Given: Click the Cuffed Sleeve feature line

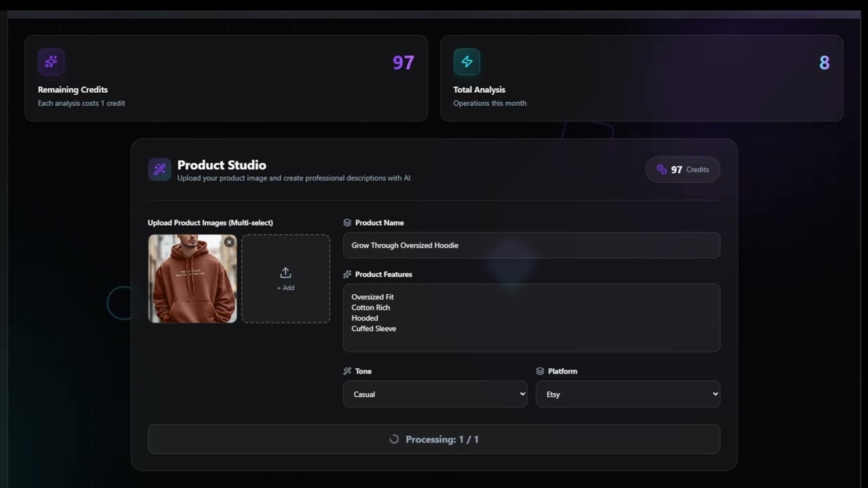Looking at the screenshot, I should pyautogui.click(x=374, y=329).
